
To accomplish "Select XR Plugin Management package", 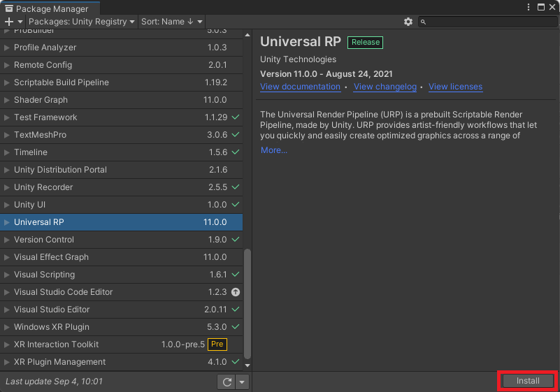I will [x=121, y=362].
